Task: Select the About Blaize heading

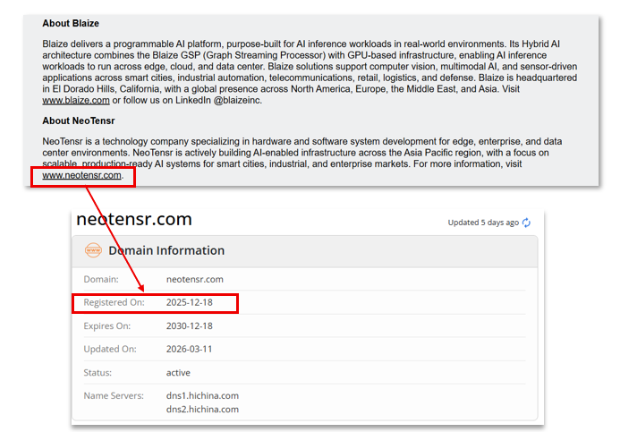Action: (x=71, y=23)
